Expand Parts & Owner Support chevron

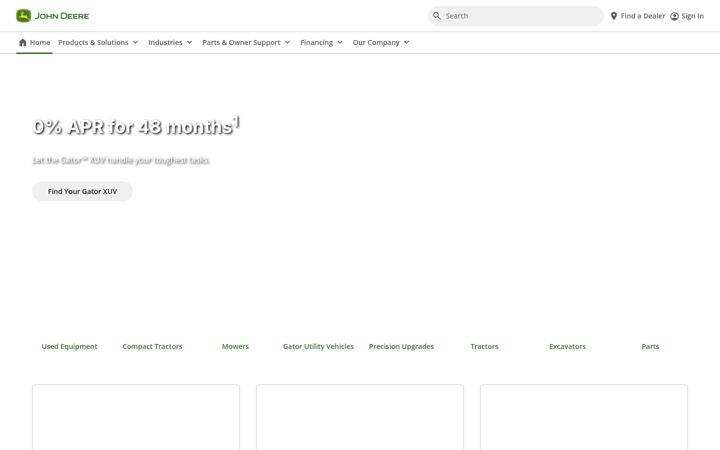click(x=287, y=42)
